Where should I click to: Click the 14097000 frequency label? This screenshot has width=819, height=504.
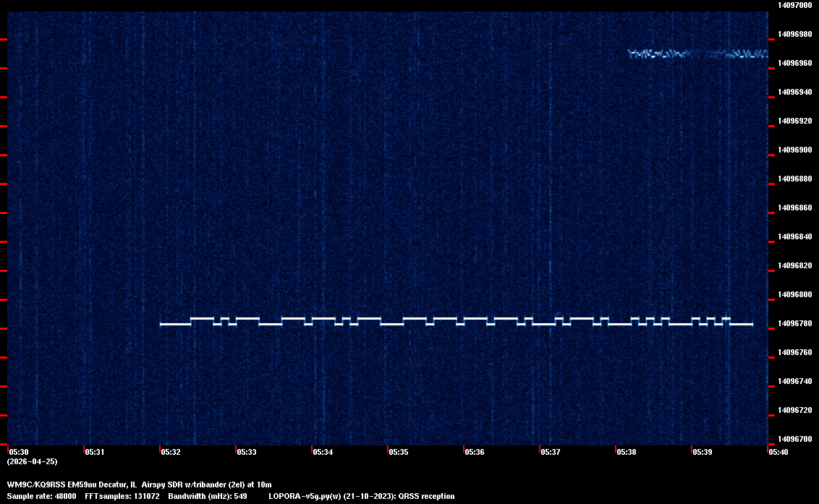[x=794, y=5]
